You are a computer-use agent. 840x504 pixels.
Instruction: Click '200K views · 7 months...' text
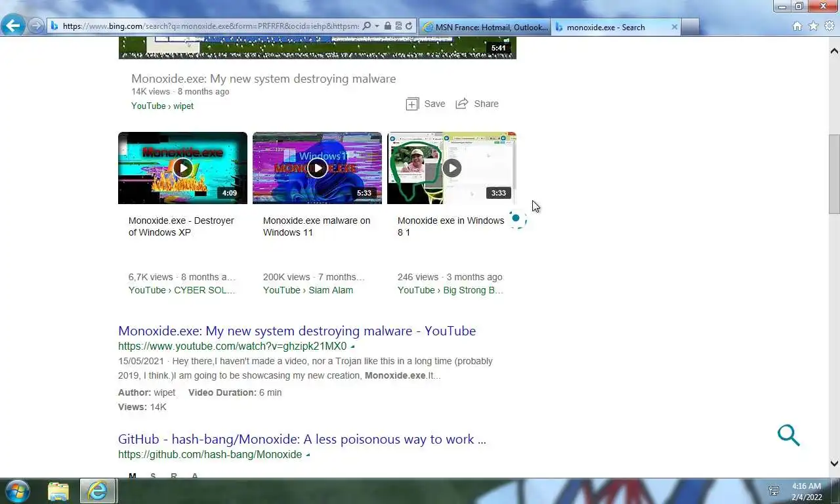click(x=314, y=277)
